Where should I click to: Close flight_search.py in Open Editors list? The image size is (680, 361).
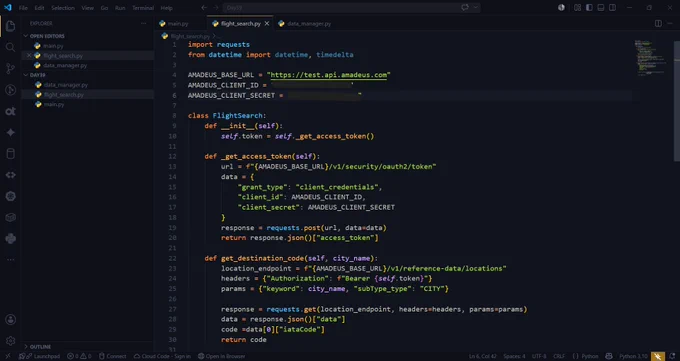[x=29, y=56]
